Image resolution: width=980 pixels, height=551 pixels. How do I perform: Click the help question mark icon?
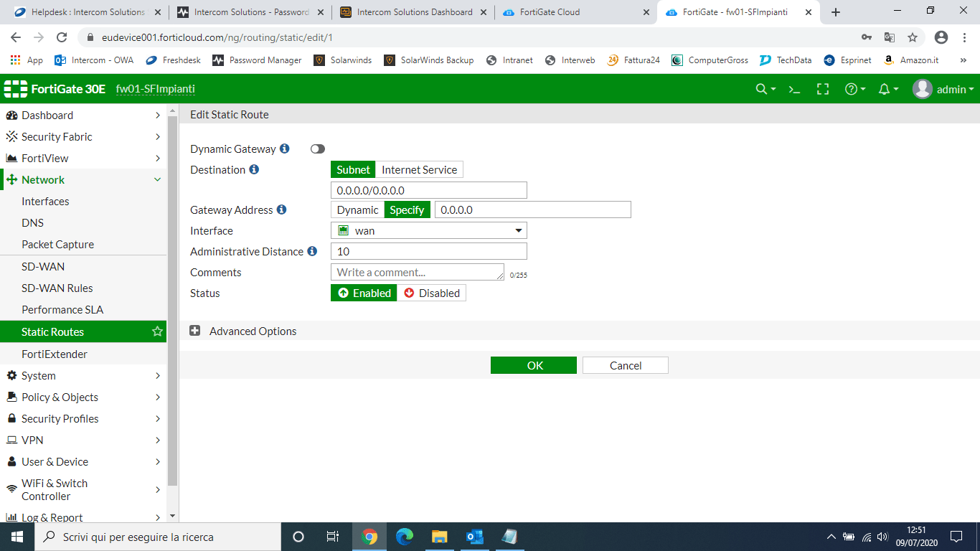pyautogui.click(x=852, y=89)
